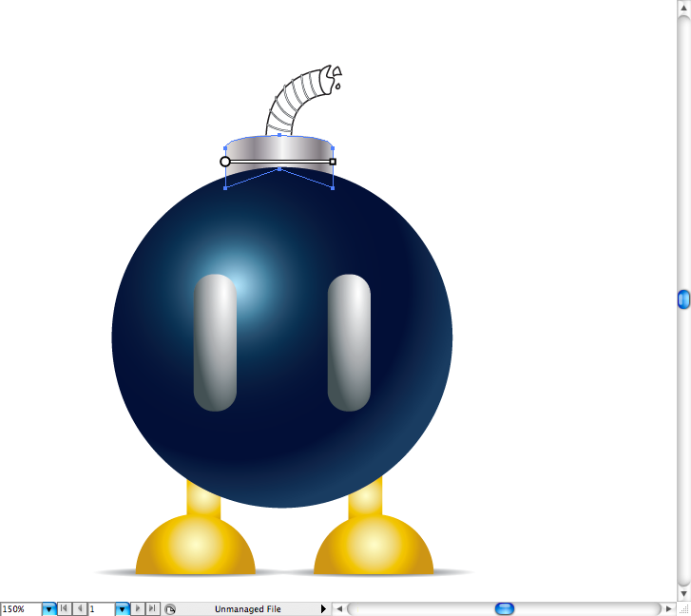The width and height of the screenshot is (691, 616).
Task: Click the vertical scrollbar thumb
Action: (683, 299)
